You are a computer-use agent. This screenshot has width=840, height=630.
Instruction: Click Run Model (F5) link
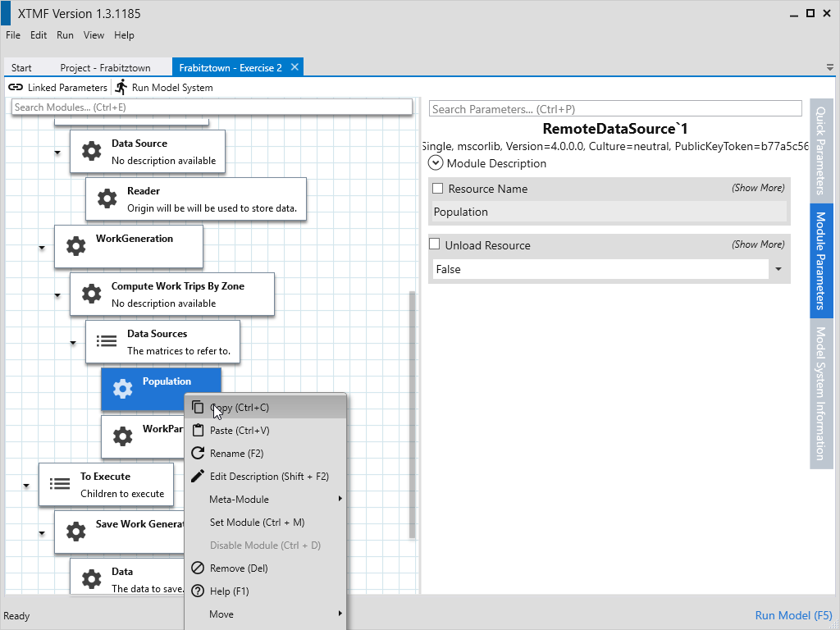[x=793, y=616]
